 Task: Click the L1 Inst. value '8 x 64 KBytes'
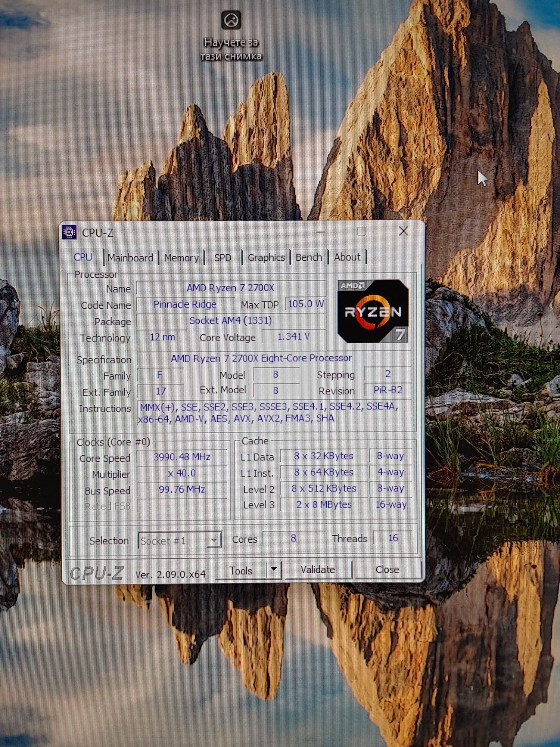(x=324, y=472)
